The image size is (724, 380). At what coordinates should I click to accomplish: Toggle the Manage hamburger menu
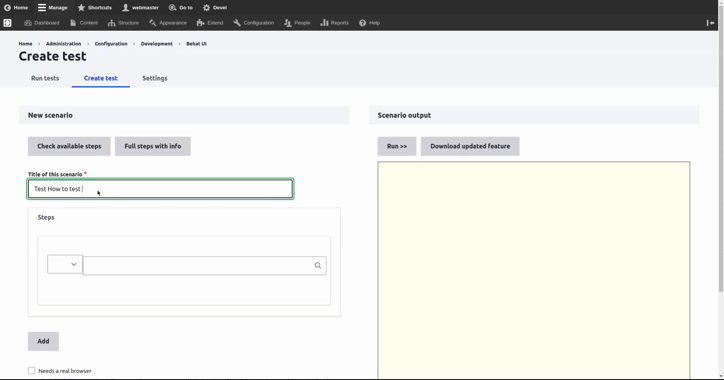[53, 7]
